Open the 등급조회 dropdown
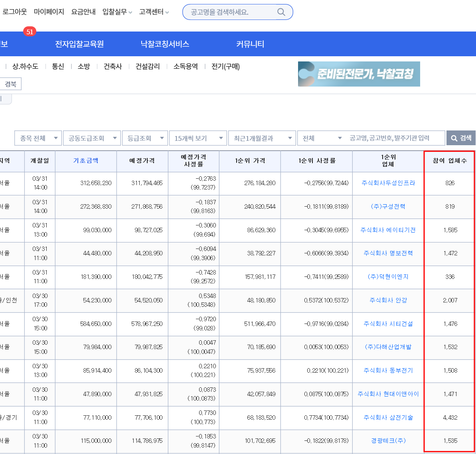 click(145, 138)
